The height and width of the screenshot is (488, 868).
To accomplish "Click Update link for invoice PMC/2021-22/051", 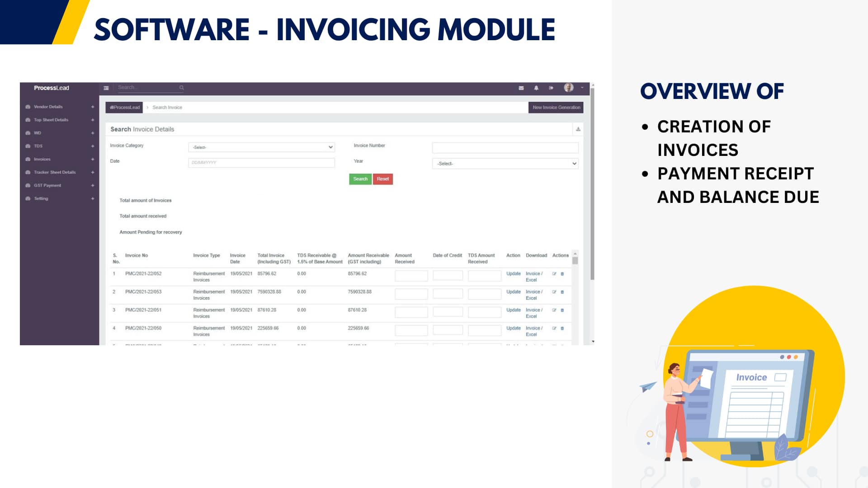I will point(514,310).
